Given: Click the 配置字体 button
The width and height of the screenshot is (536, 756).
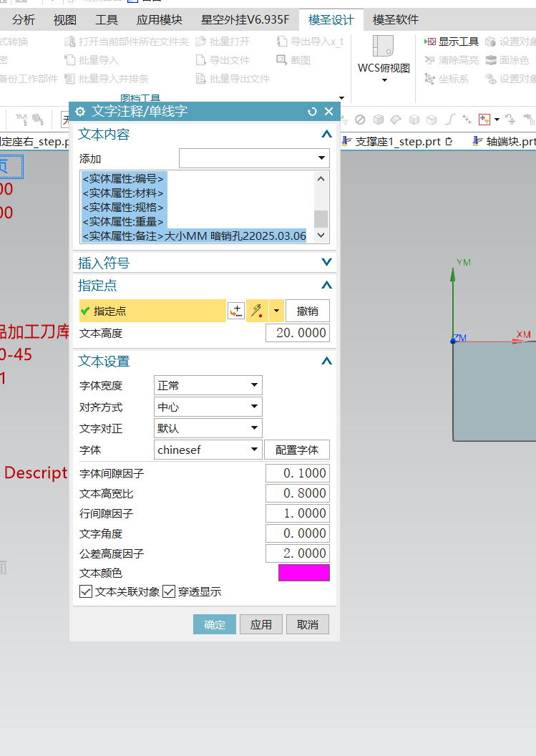Looking at the screenshot, I should (297, 450).
